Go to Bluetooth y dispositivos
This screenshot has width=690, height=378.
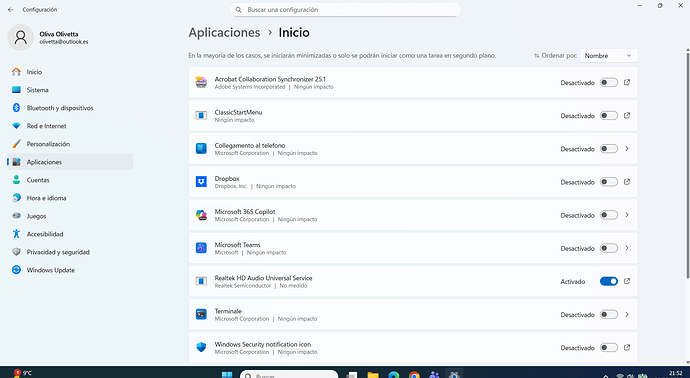(x=70, y=108)
